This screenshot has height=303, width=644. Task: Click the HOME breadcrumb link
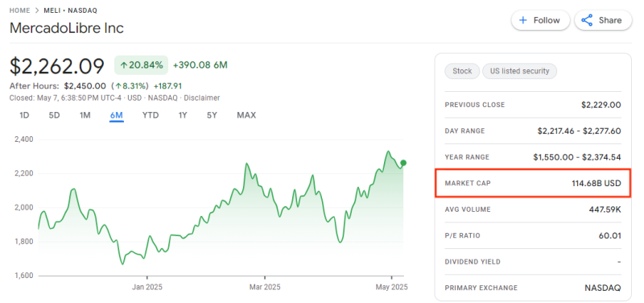[x=19, y=10]
